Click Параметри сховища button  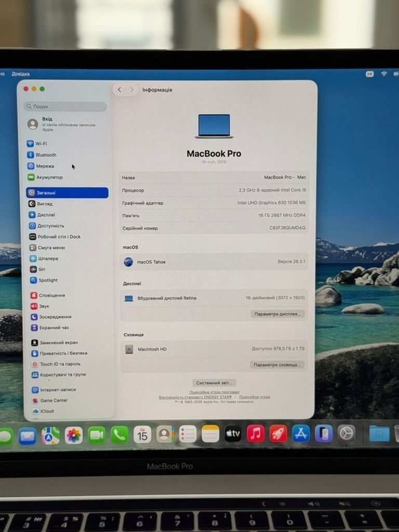tap(277, 365)
